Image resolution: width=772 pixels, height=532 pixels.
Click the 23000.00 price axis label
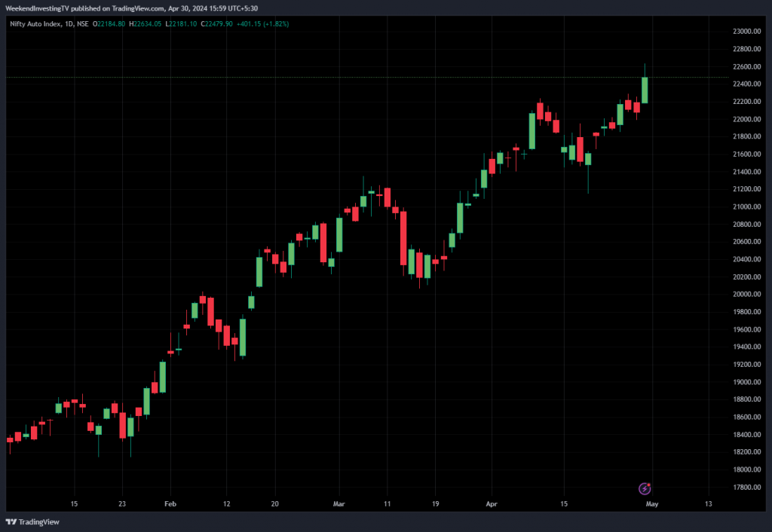tap(746, 32)
